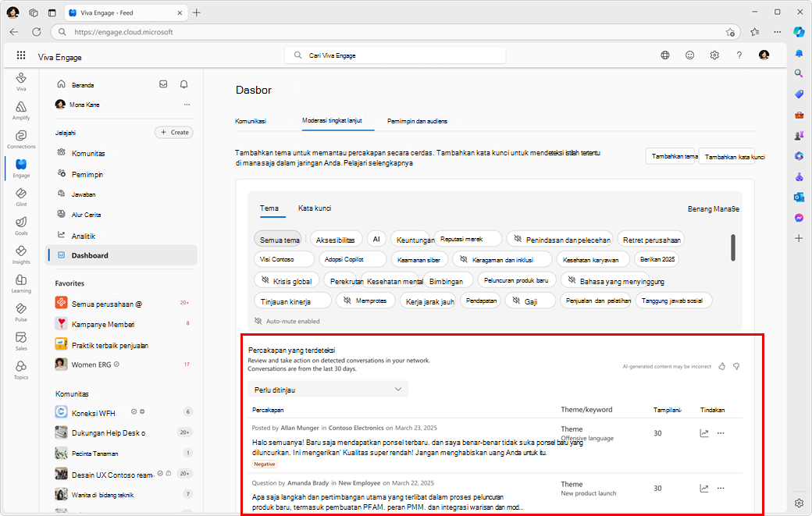Select the Semua tema filter chip

(278, 239)
